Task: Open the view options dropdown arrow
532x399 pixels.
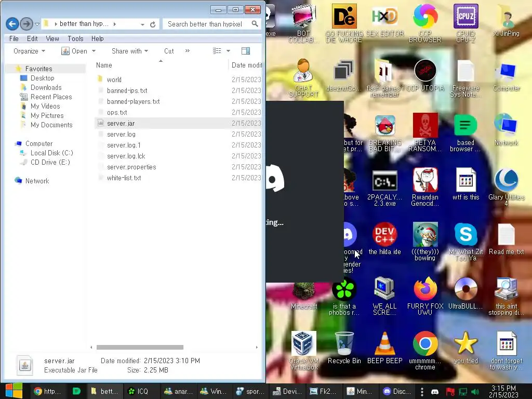Action: coord(229,51)
